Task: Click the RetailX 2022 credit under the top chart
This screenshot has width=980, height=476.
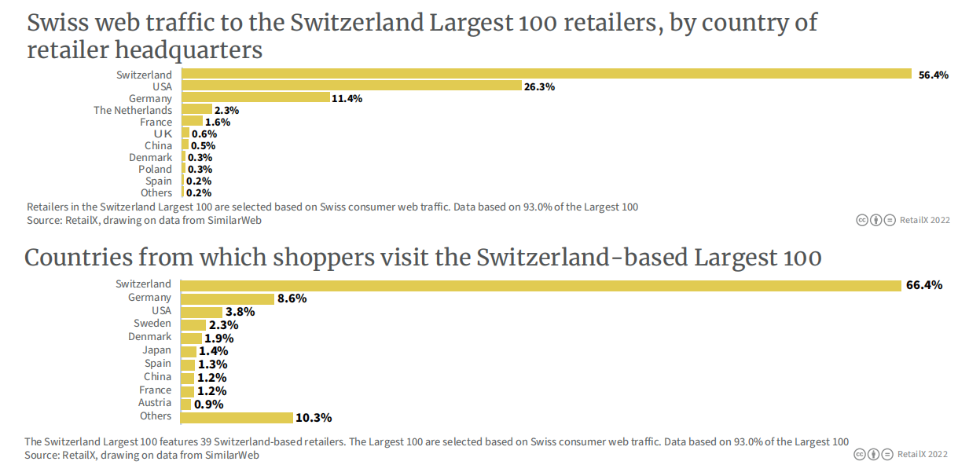Action: pos(925,220)
